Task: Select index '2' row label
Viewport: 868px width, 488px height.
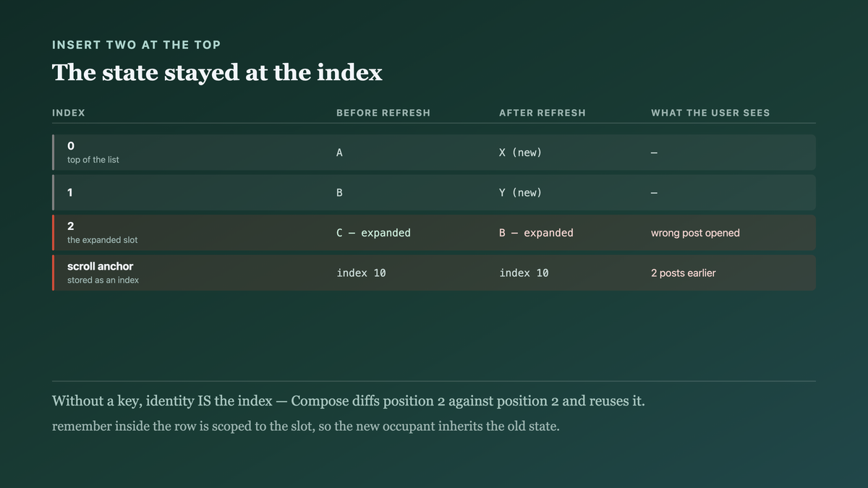Action: [x=71, y=226]
